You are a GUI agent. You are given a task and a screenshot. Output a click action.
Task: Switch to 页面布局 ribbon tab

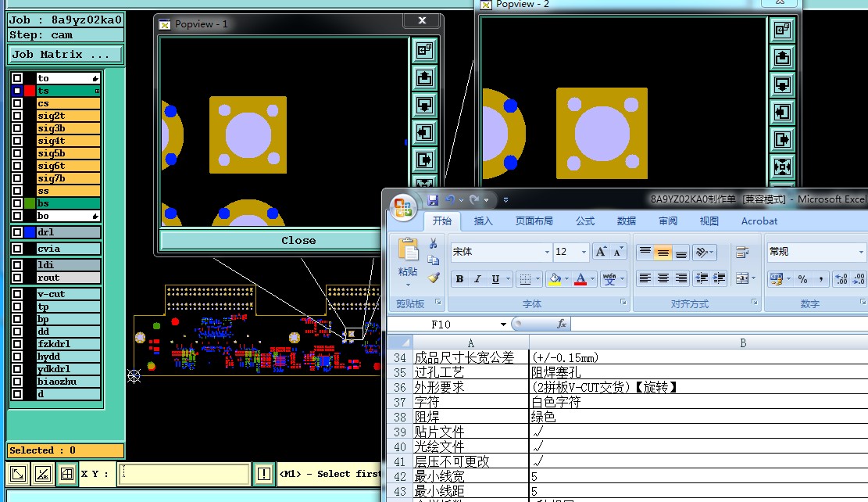pos(534,221)
